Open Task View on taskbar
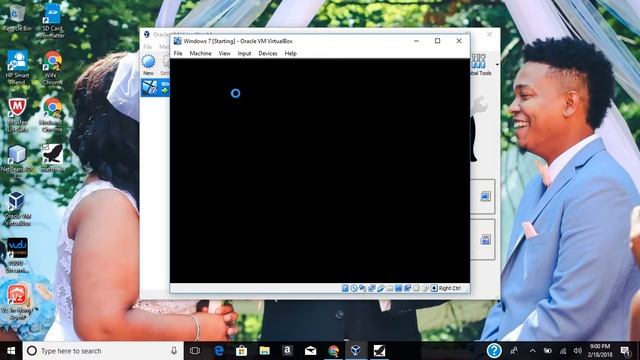Viewport: 640px width, 360px height. [195, 351]
